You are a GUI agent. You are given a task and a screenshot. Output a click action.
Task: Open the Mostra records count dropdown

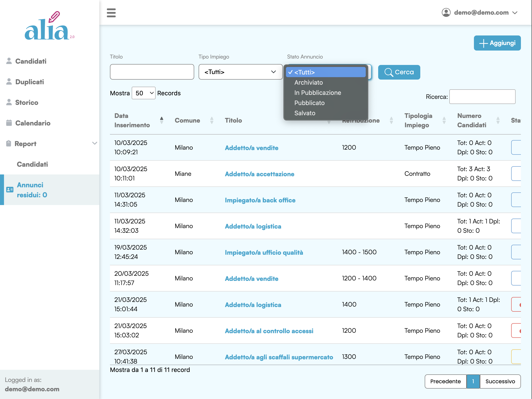144,93
